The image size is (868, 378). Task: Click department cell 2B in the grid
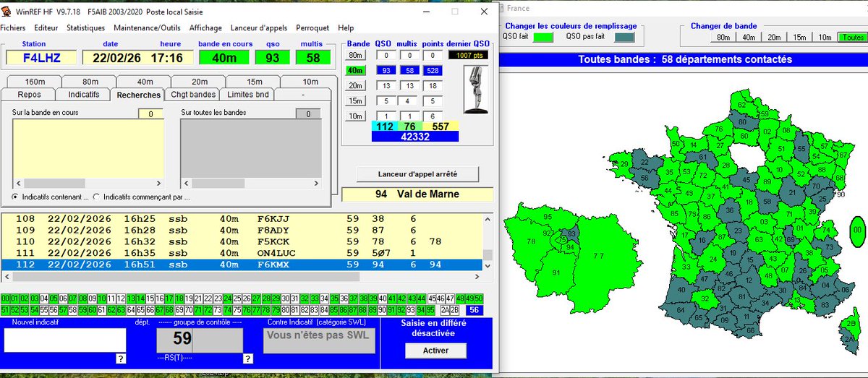click(455, 310)
